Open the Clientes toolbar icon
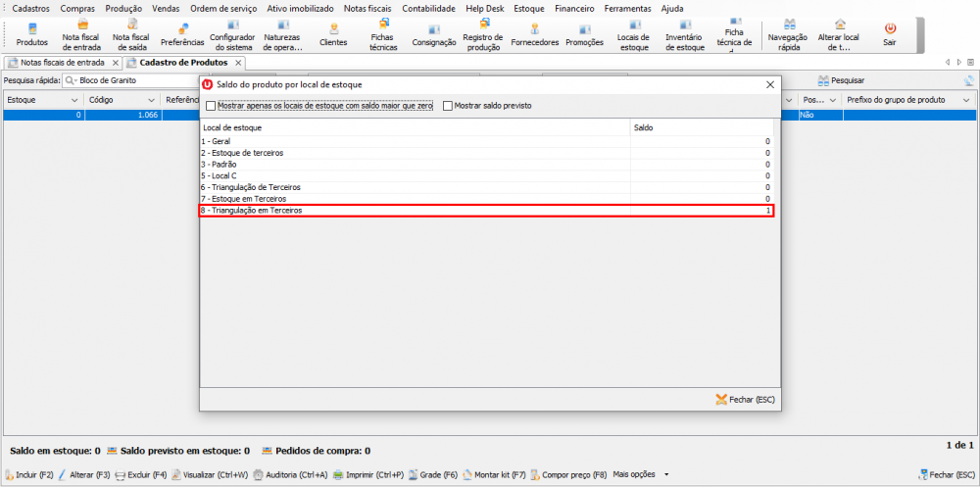 tap(333, 34)
